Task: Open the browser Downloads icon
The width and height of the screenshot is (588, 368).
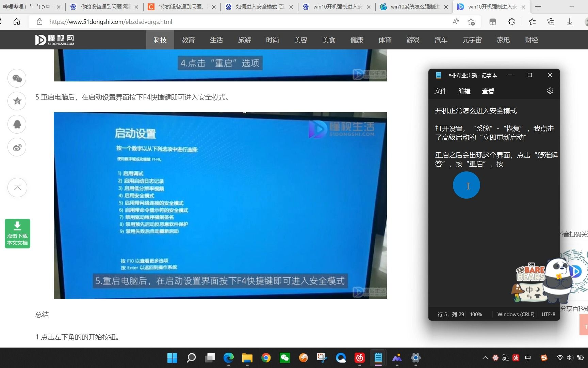Action: (x=570, y=22)
